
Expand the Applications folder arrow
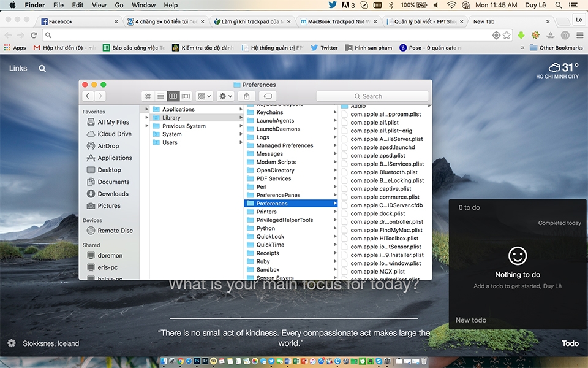tap(241, 109)
